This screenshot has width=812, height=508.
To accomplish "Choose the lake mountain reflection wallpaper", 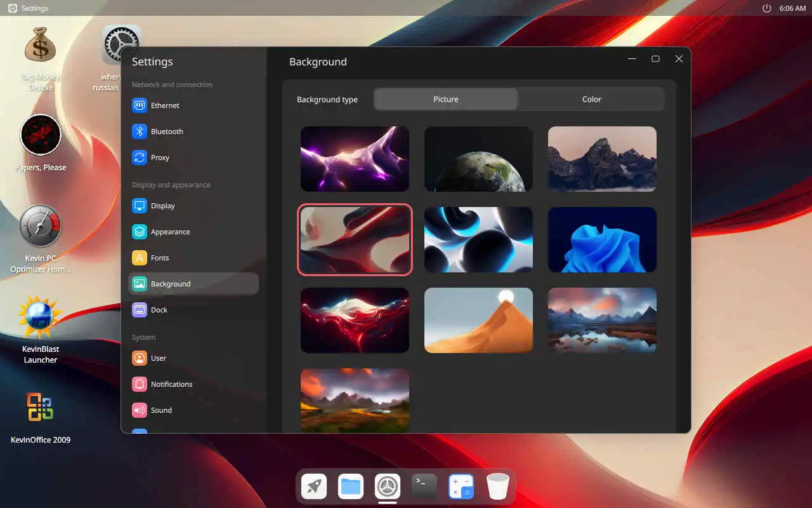I will 602,320.
